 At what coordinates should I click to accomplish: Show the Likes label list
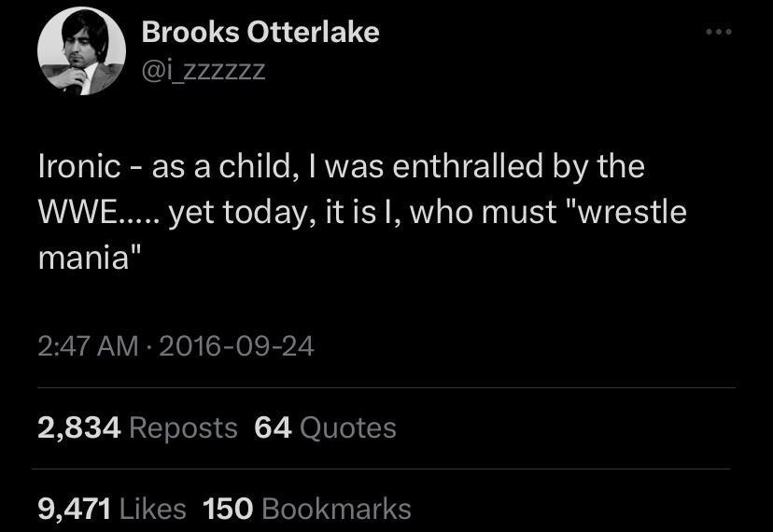coord(152,509)
